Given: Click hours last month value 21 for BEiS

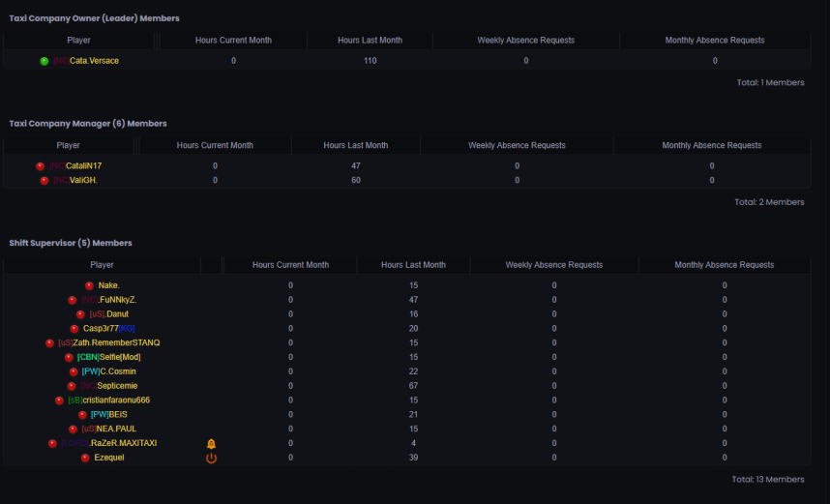Looking at the screenshot, I should 413,415.
